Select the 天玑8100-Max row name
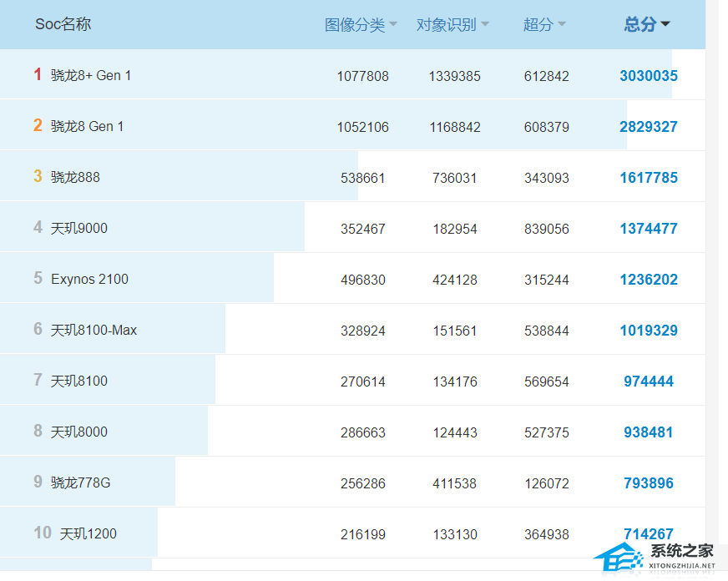The width and height of the screenshot is (728, 581). [94, 330]
